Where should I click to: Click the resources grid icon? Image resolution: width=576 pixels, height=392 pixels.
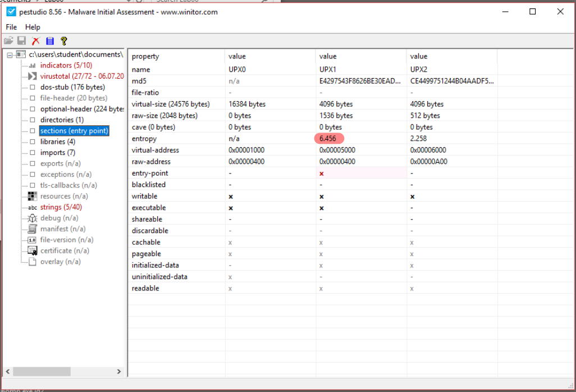[33, 196]
